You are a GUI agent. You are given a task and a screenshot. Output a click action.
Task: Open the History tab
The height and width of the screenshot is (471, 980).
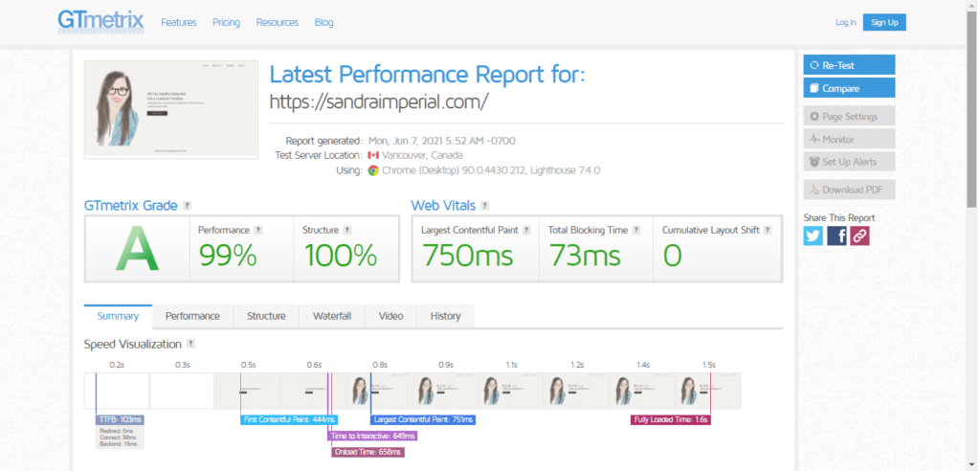(445, 316)
